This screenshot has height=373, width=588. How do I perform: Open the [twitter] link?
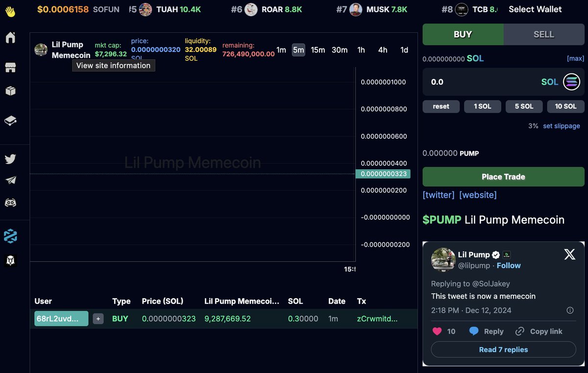[x=439, y=195]
